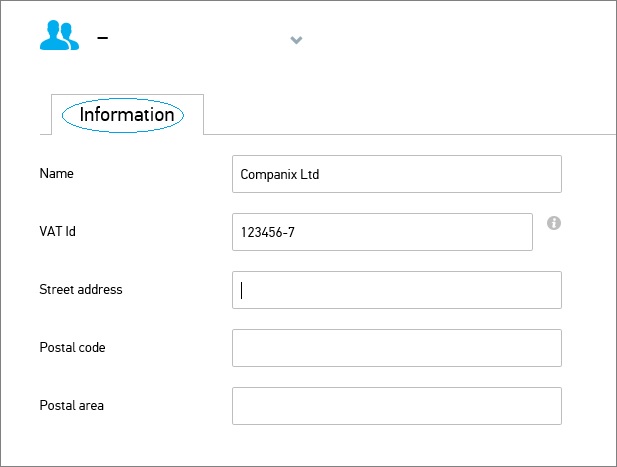Focus the VAT Id input field
The height and width of the screenshot is (467, 617).
tap(382, 232)
